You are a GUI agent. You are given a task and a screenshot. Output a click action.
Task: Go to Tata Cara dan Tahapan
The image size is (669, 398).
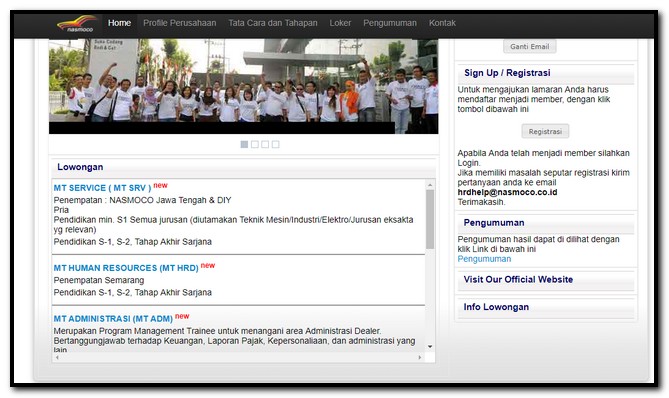tap(273, 23)
